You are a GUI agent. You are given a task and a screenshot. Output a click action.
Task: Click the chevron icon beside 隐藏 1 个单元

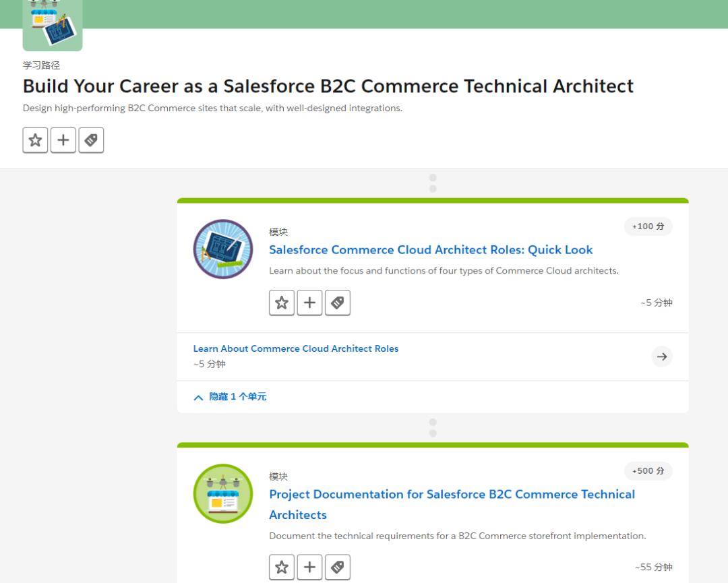[x=198, y=396]
